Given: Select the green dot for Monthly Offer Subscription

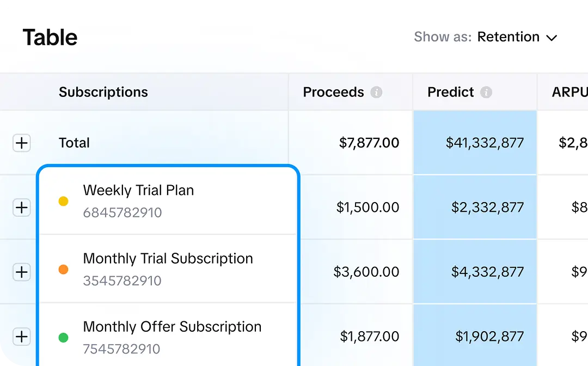Looking at the screenshot, I should tap(63, 337).
